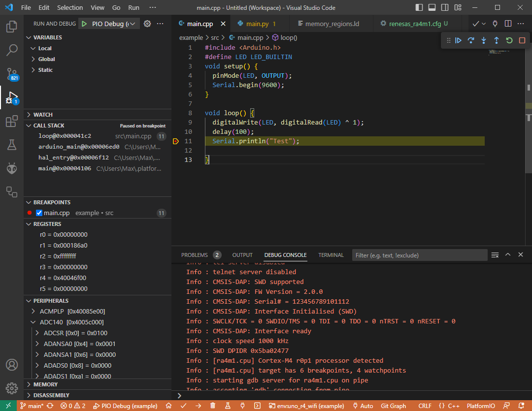
Task: Toggle the bottom panel layout button
Action: (x=432, y=8)
